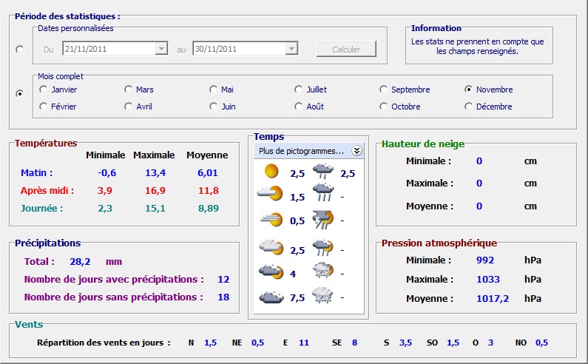Click the sunny weather pictogram
Screen dimensions: 588x364
(271, 171)
